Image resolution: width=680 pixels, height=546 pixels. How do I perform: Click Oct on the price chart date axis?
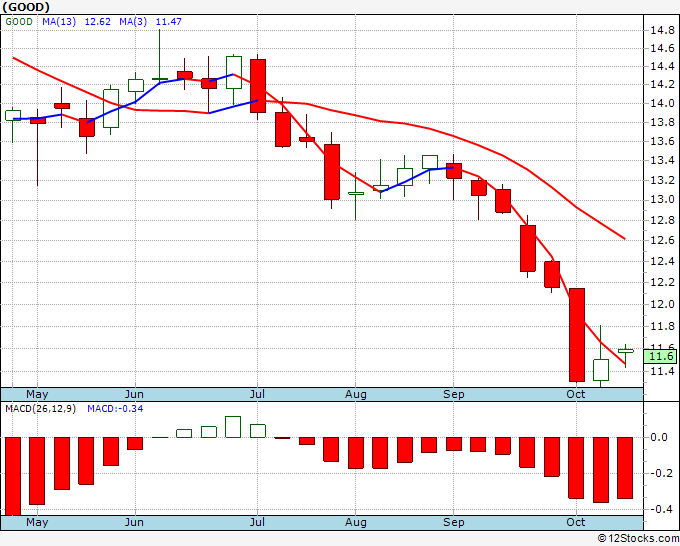(x=576, y=394)
